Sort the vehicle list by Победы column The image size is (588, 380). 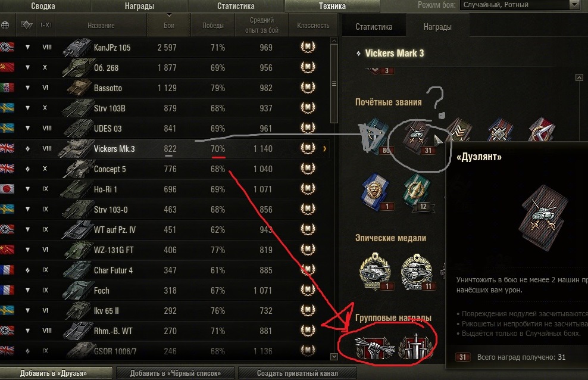(213, 25)
